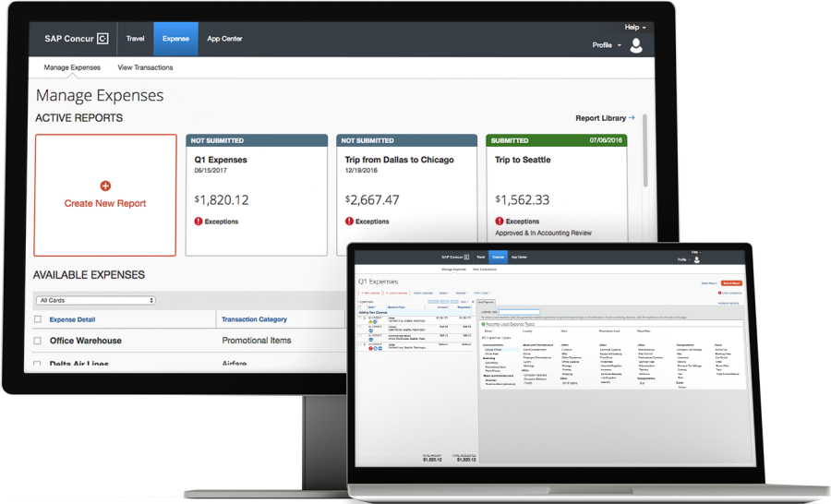
Task: Click the $1,820.12 amount
Action: [x=222, y=199]
